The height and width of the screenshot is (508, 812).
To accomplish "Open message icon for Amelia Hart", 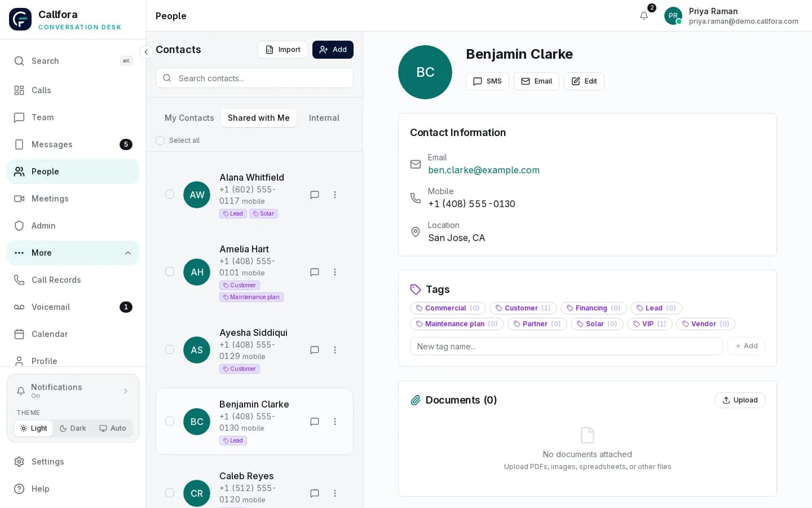I will pos(315,272).
